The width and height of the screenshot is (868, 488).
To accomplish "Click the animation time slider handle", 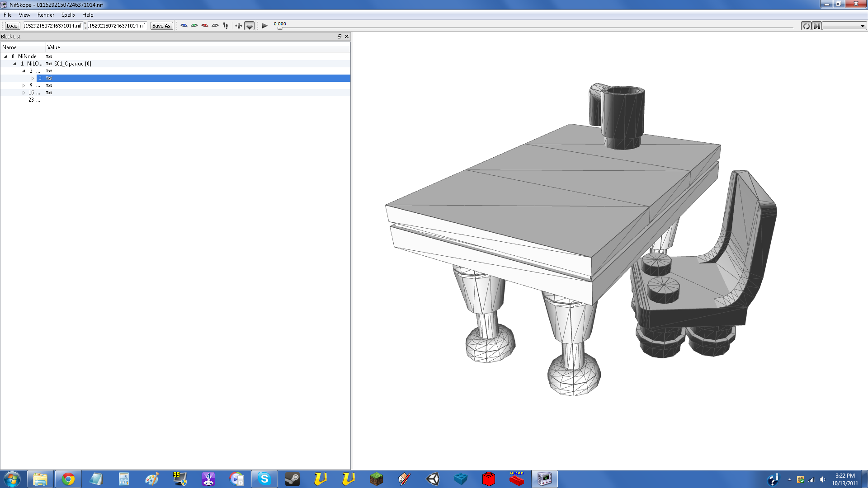I will coord(279,28).
